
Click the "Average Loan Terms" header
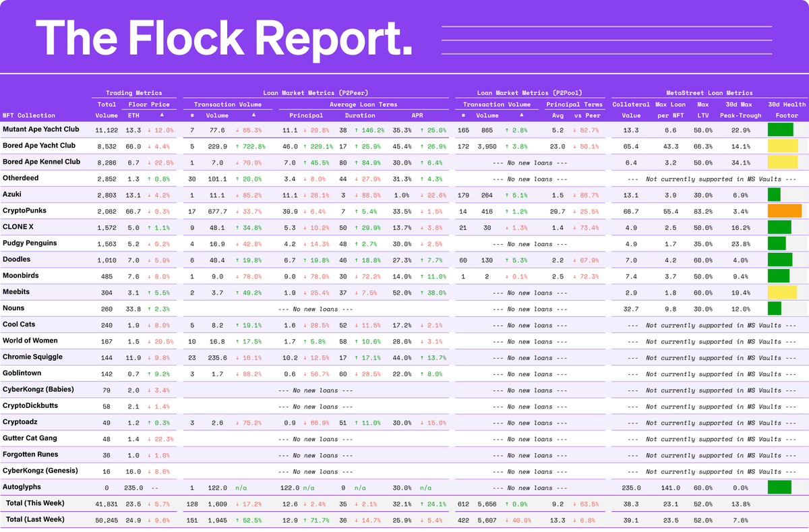click(x=363, y=105)
